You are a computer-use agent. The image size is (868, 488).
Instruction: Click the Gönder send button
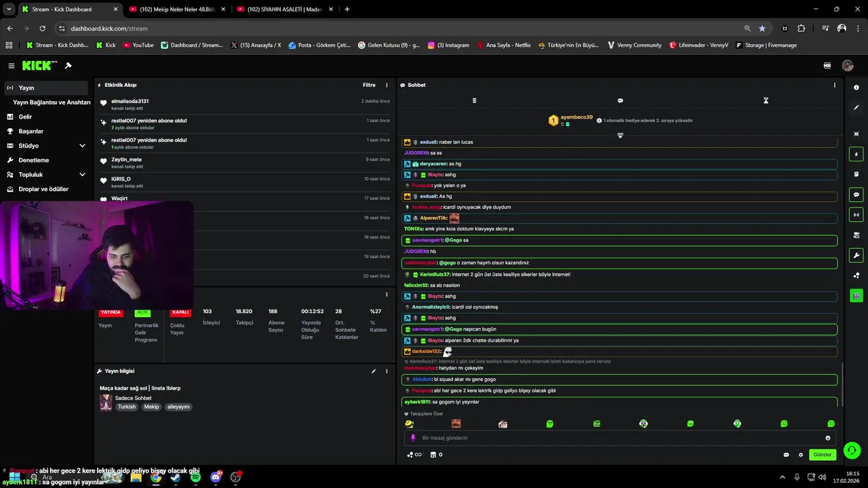coord(822,455)
